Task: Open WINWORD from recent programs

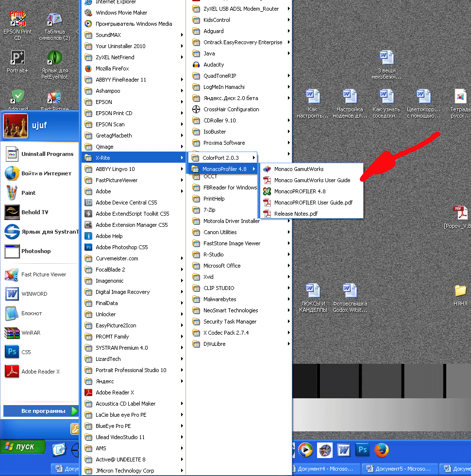Action: coord(40,294)
